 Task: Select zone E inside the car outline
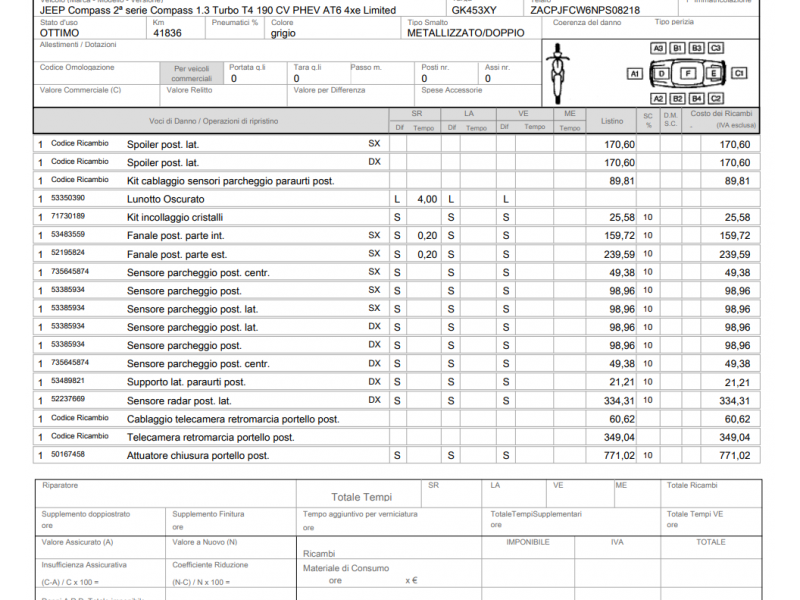[713, 73]
